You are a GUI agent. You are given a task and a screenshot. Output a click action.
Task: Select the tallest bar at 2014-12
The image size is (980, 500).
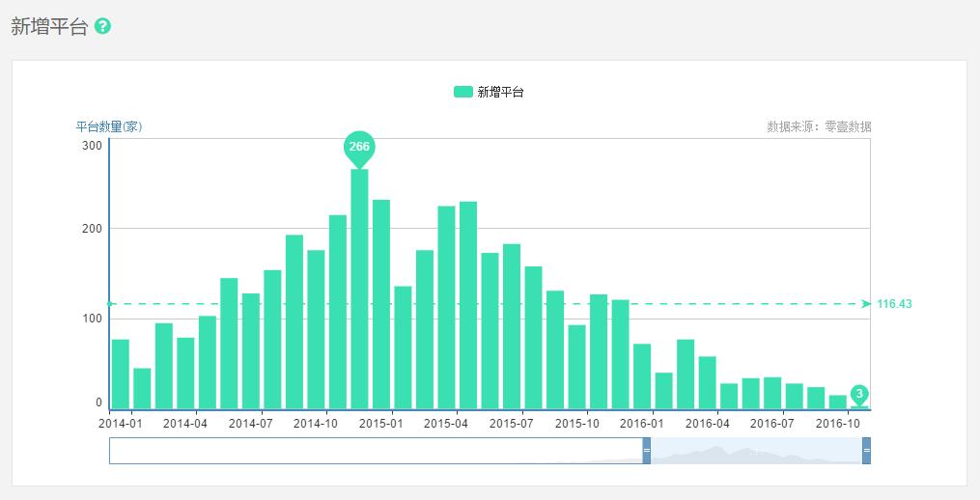(359, 289)
